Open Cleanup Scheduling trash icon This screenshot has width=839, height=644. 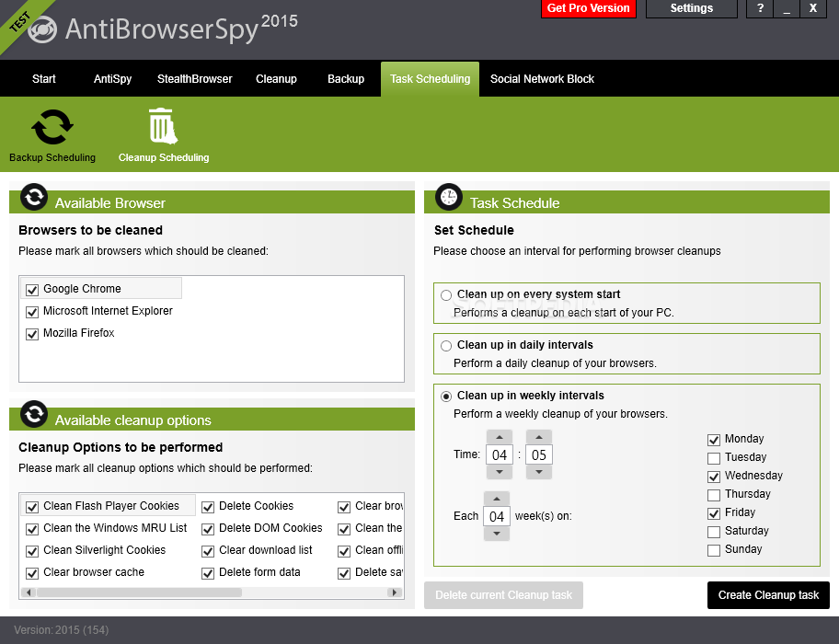tap(163, 126)
